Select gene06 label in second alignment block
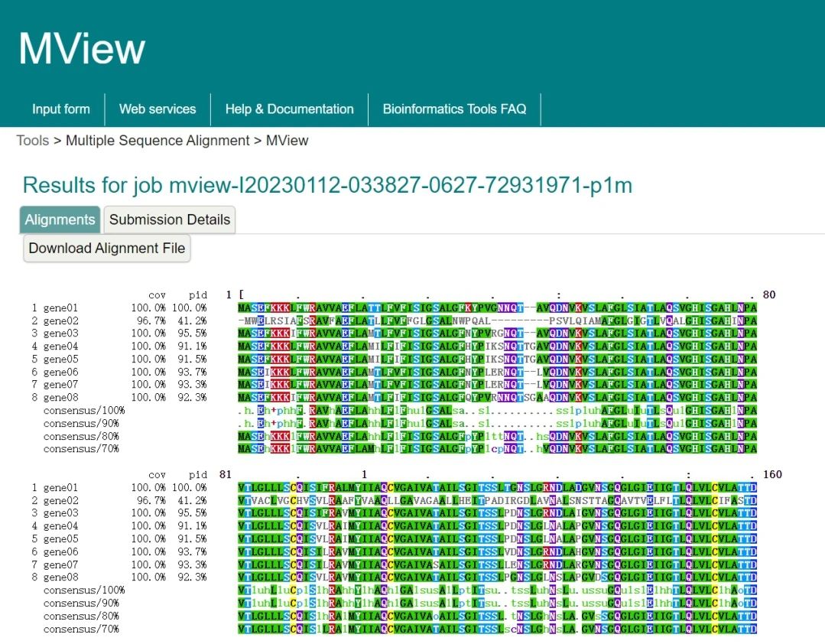The image size is (825, 644). [x=60, y=552]
